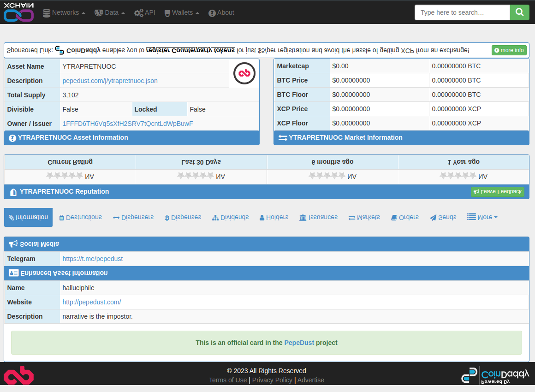Click the green search magnifier button

tap(519, 12)
